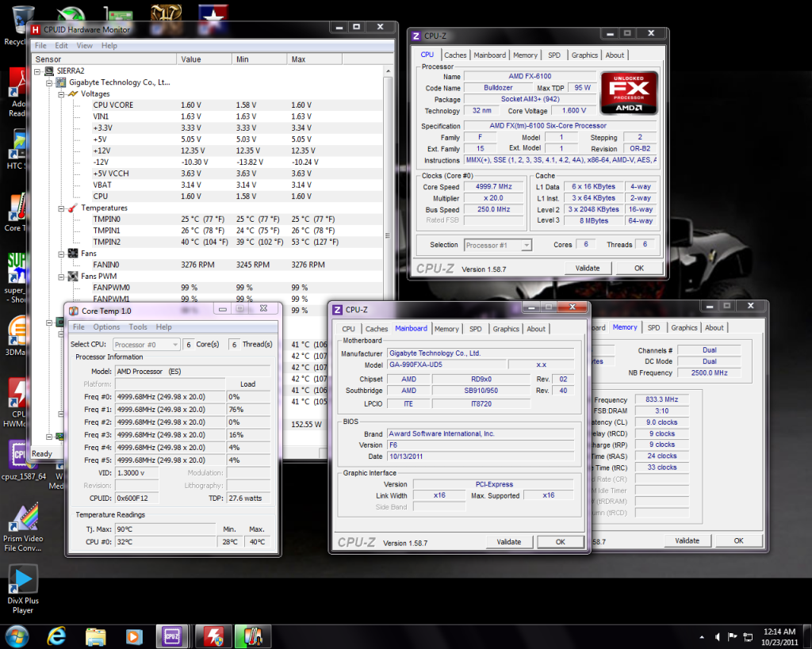Click the AMD FX processor logo

coord(629,94)
